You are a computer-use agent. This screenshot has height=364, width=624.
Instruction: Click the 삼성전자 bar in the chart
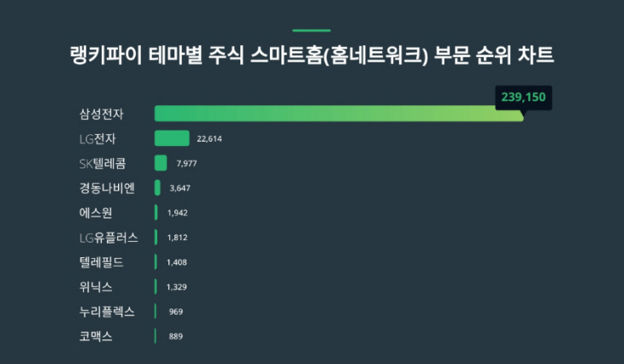coord(339,114)
